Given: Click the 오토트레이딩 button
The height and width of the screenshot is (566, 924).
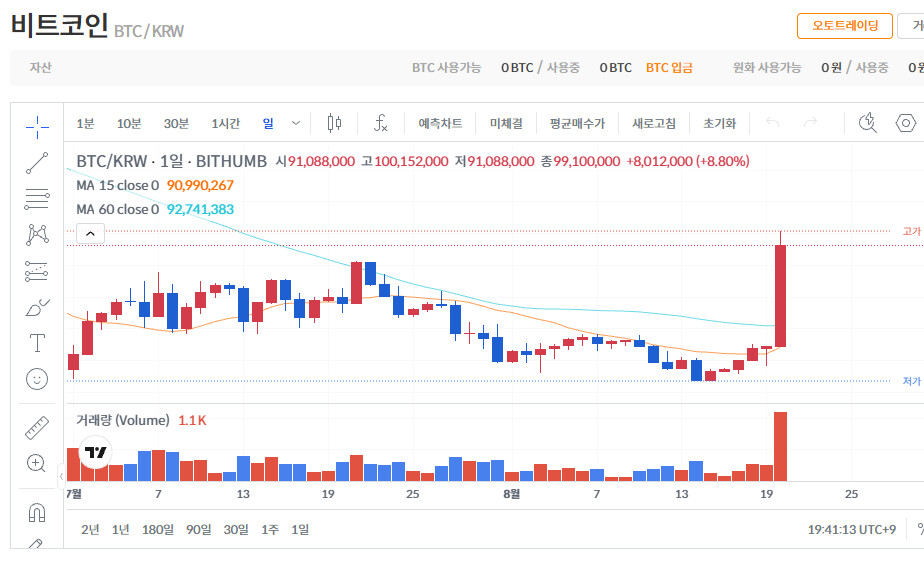Looking at the screenshot, I should click(x=844, y=26).
